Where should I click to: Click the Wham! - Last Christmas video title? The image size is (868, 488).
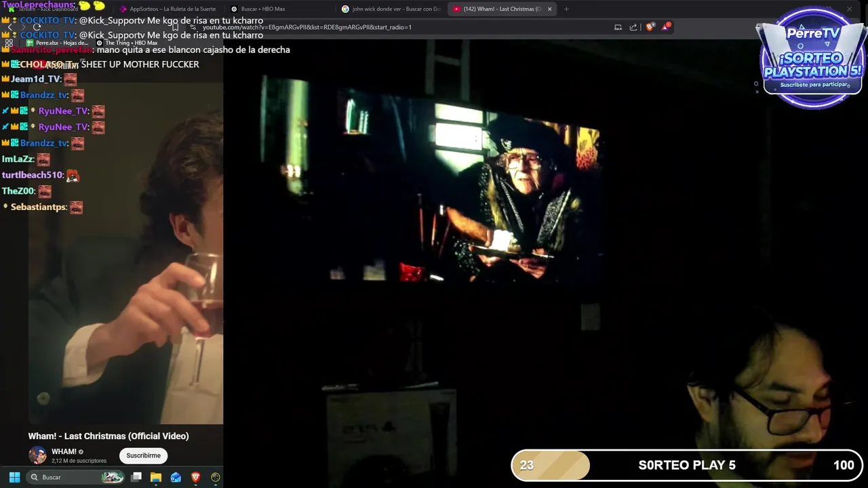[108, 436]
